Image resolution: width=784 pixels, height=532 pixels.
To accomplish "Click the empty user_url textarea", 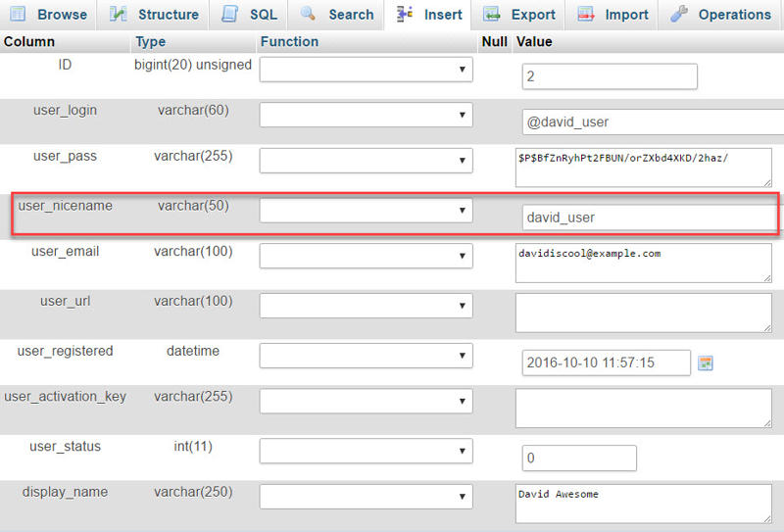I will (x=644, y=313).
